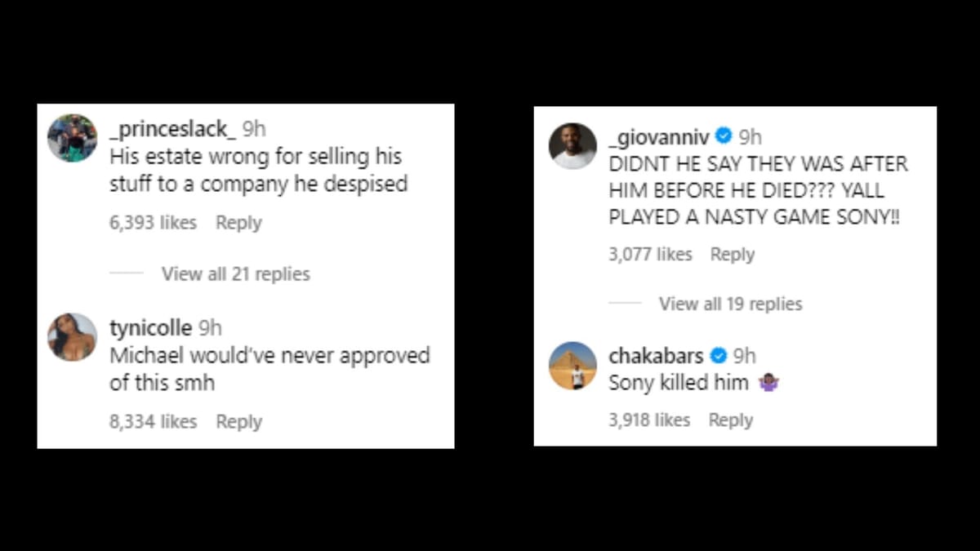This screenshot has width=980, height=551.
Task: Open _princeslack_ profile picture
Action: [72, 138]
